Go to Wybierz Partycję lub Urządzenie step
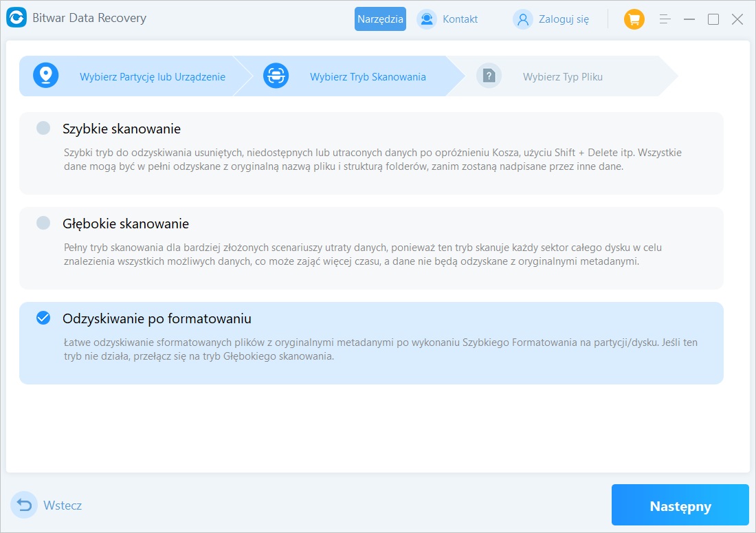The image size is (756, 533). point(152,77)
